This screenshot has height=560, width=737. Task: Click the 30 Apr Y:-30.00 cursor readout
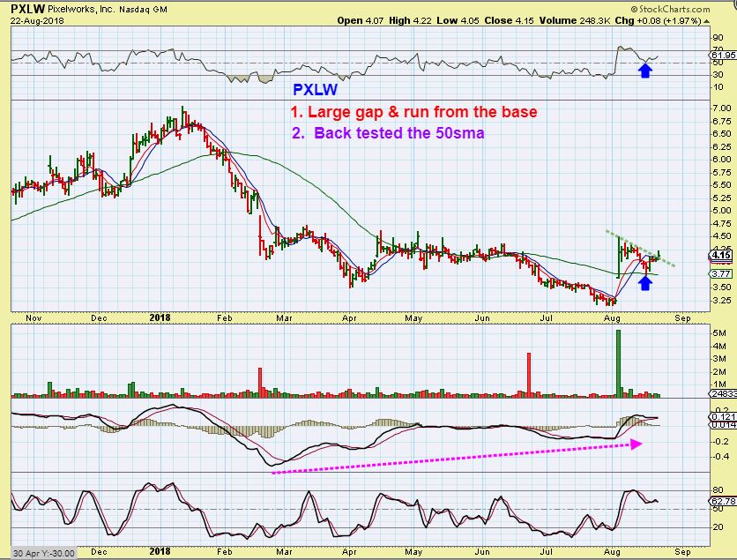point(43,553)
